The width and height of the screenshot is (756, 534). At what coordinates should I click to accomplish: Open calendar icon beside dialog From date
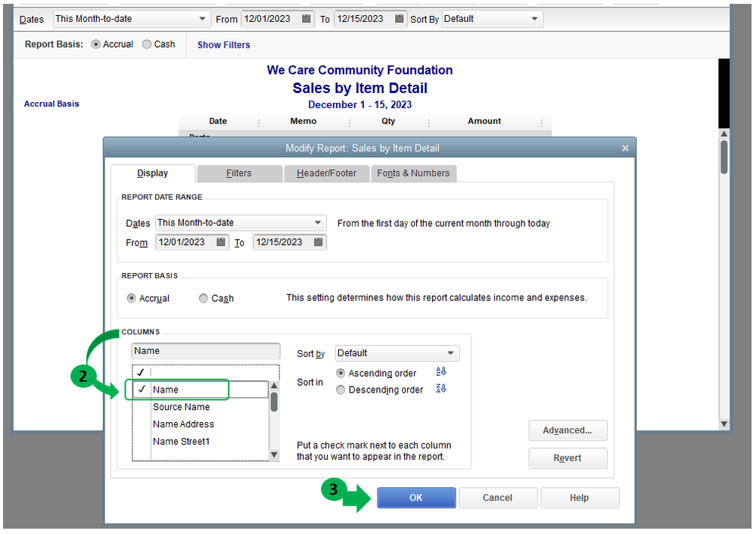coord(221,242)
